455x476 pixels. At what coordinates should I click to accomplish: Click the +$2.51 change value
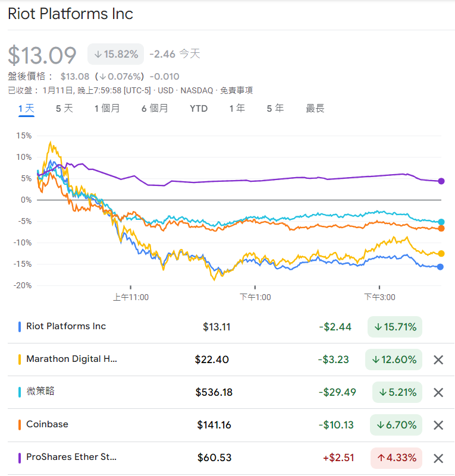click(x=338, y=458)
